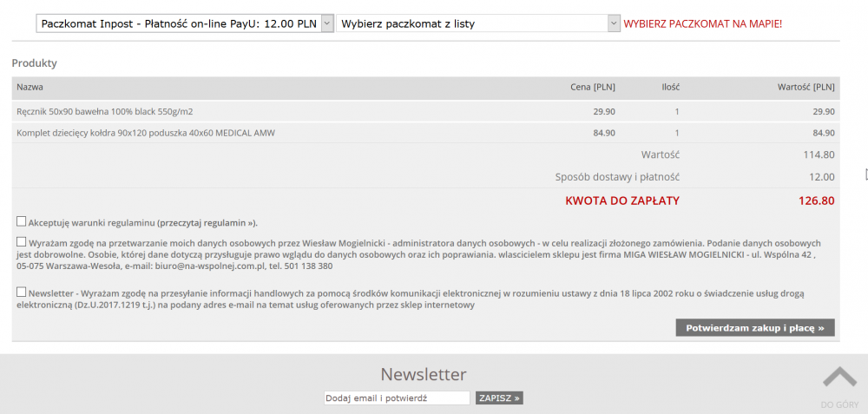Screen dimensions: 868x414
Task: Click the 'Newsletter' footer heading
Action: [x=424, y=375]
